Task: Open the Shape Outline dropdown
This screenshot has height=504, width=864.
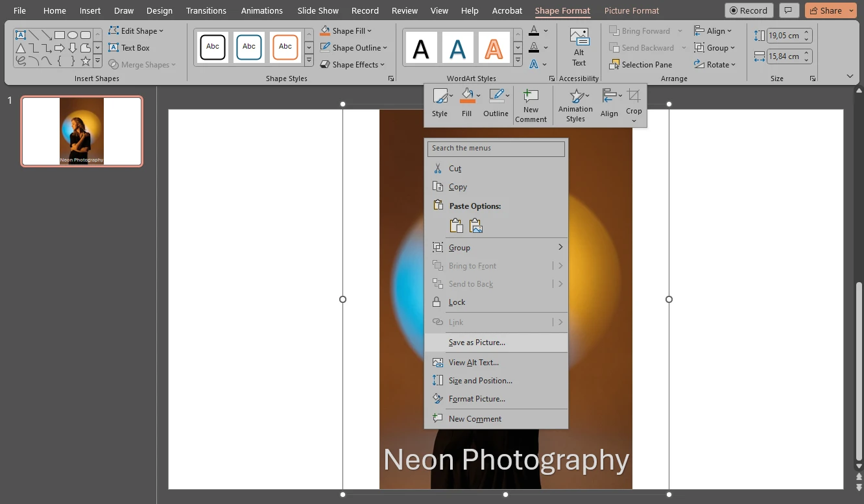Action: pos(354,47)
